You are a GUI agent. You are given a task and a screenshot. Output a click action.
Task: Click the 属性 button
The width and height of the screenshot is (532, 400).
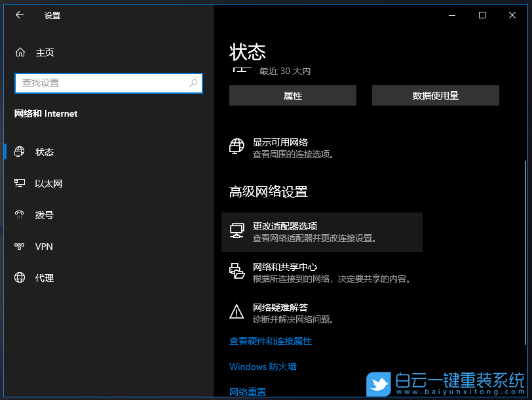tap(292, 95)
